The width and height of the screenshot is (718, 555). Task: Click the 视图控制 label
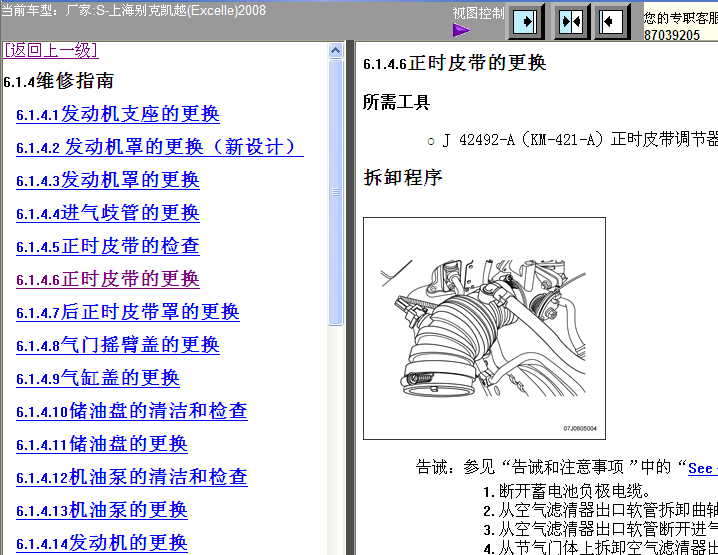478,13
